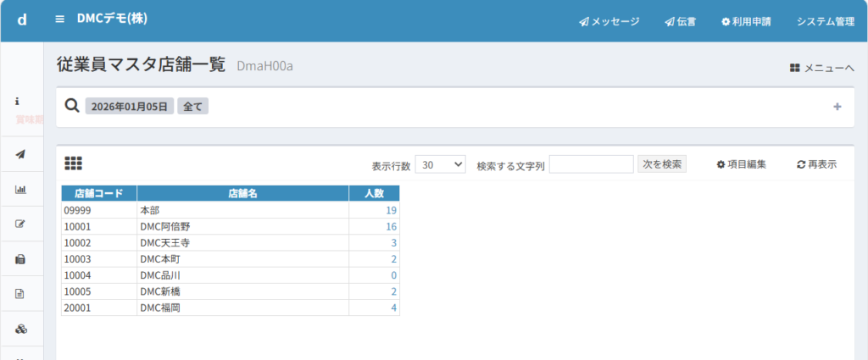Open the bar chart sidebar icon
868x360 pixels.
[x=20, y=189]
